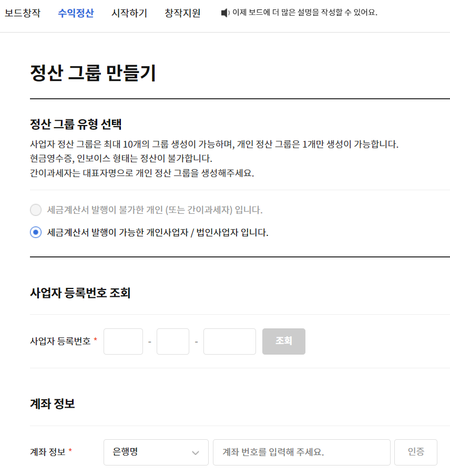
Task: Open the 은행명 bank dropdown
Action: click(x=156, y=452)
